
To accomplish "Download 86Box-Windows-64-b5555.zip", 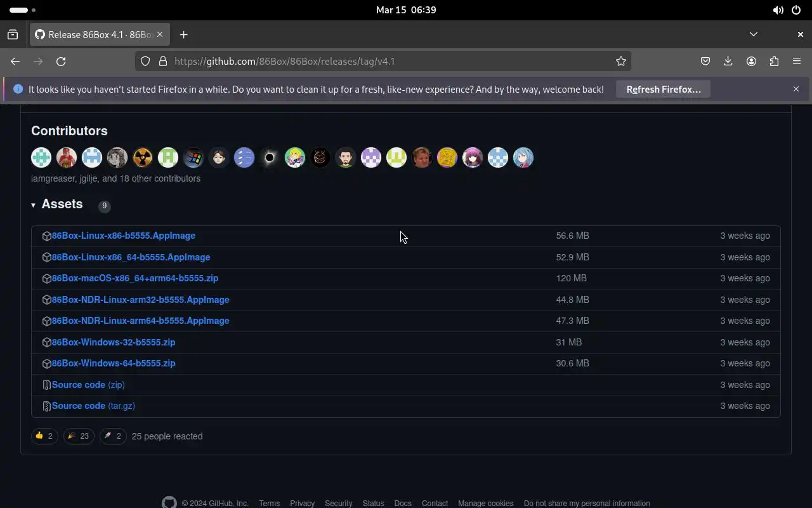I will click(x=114, y=363).
